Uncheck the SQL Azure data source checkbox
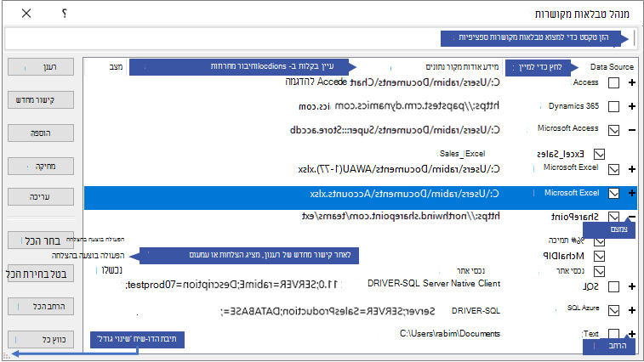 tap(613, 310)
